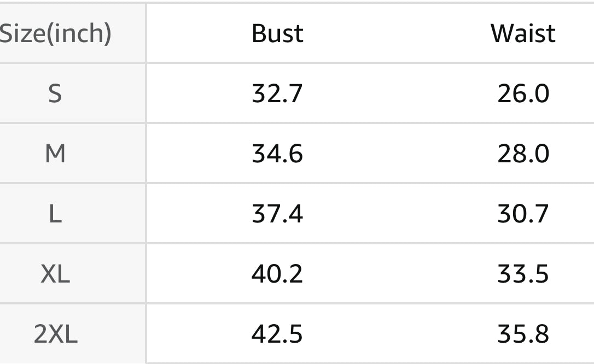Click the 2XL size row label
594x364 pixels.
(56, 334)
